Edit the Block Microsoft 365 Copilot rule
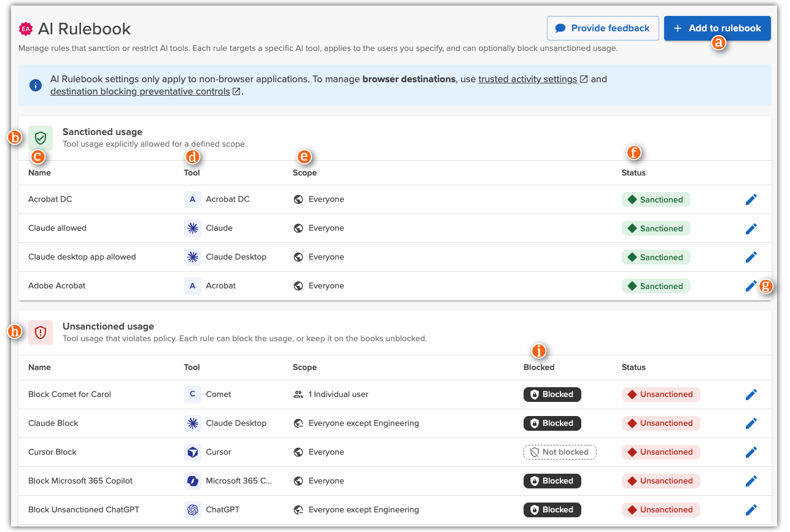Viewport: 790px width, 532px height. [751, 481]
